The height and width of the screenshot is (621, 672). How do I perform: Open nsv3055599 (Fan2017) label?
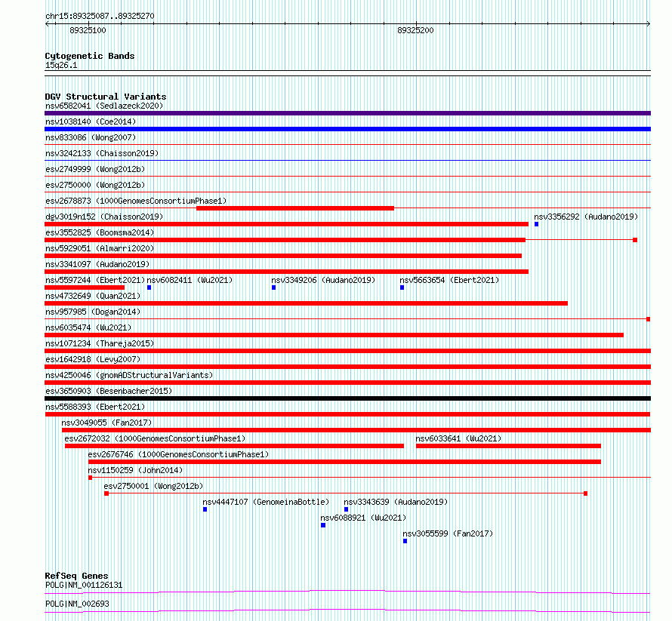(448, 533)
